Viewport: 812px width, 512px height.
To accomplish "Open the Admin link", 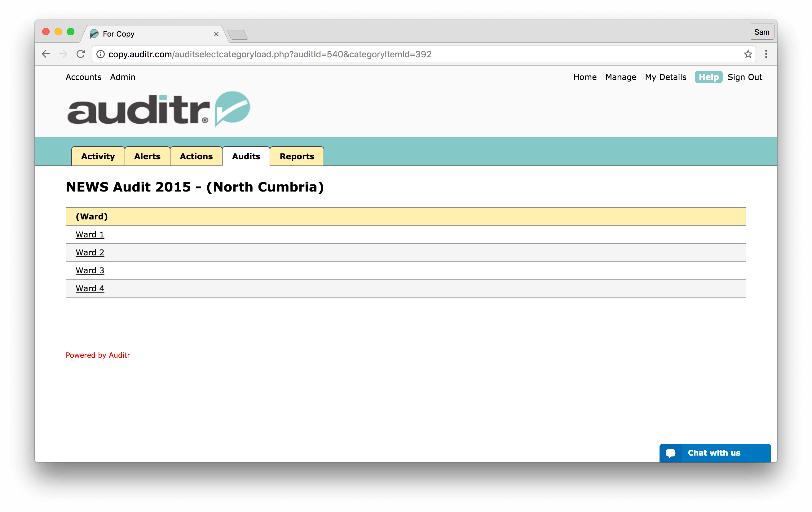I will click(123, 77).
